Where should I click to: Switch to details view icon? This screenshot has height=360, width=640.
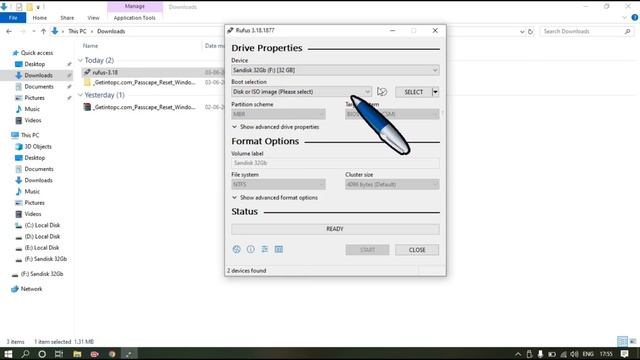click(x=622, y=341)
